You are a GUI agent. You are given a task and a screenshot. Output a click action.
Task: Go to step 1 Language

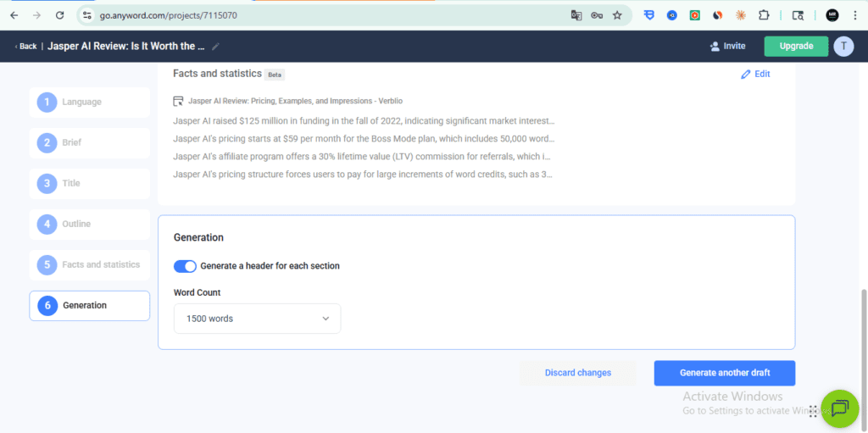coord(90,102)
